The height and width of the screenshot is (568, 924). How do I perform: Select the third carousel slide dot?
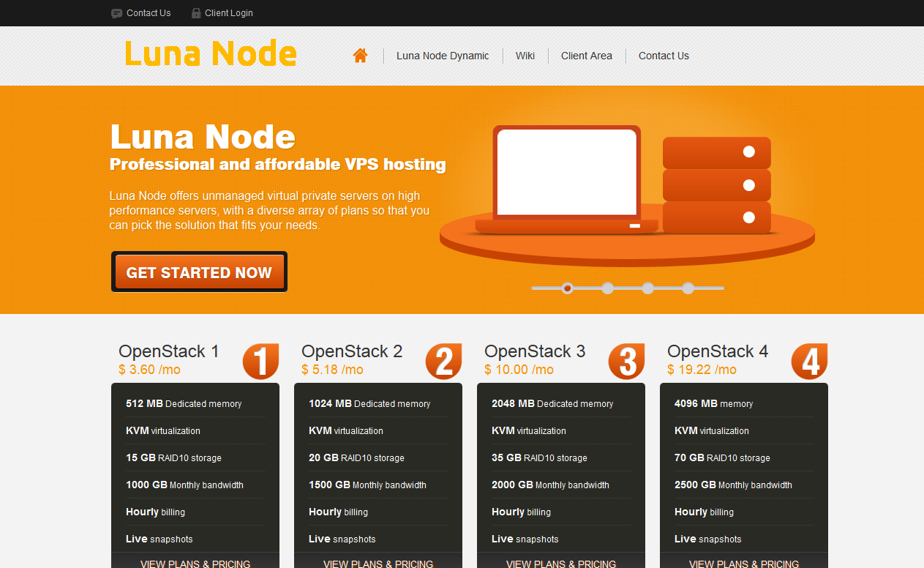(647, 288)
